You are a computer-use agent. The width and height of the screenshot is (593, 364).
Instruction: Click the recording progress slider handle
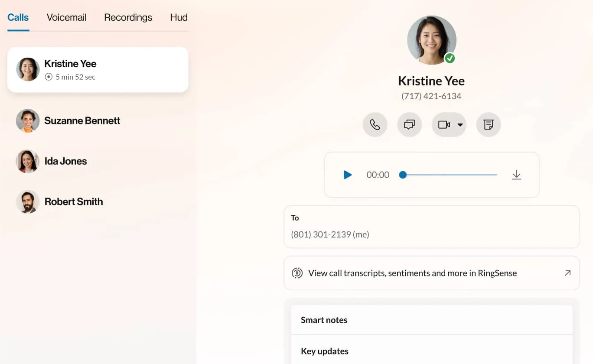pos(403,175)
